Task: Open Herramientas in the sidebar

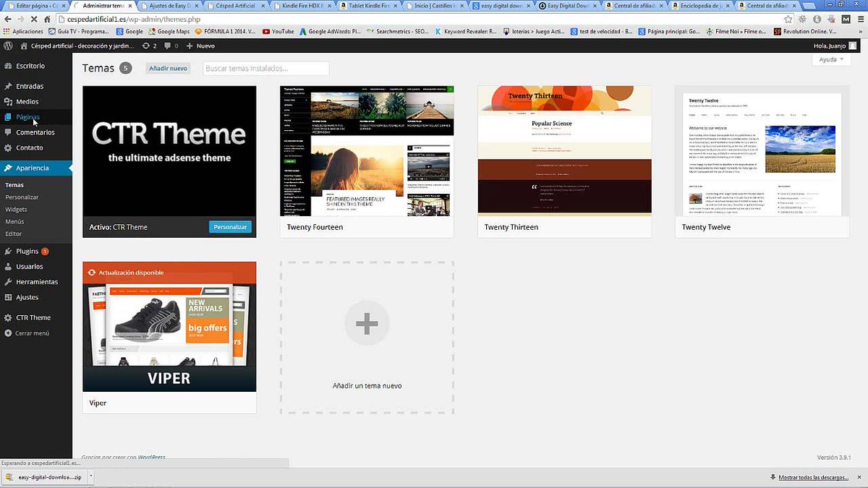Action: coord(37,282)
